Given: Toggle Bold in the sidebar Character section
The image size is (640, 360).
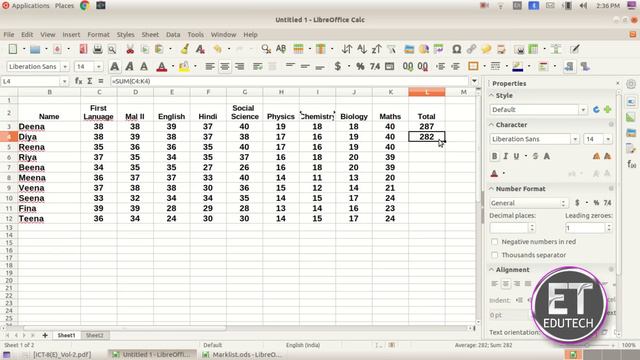Looking at the screenshot, I should 495,156.
